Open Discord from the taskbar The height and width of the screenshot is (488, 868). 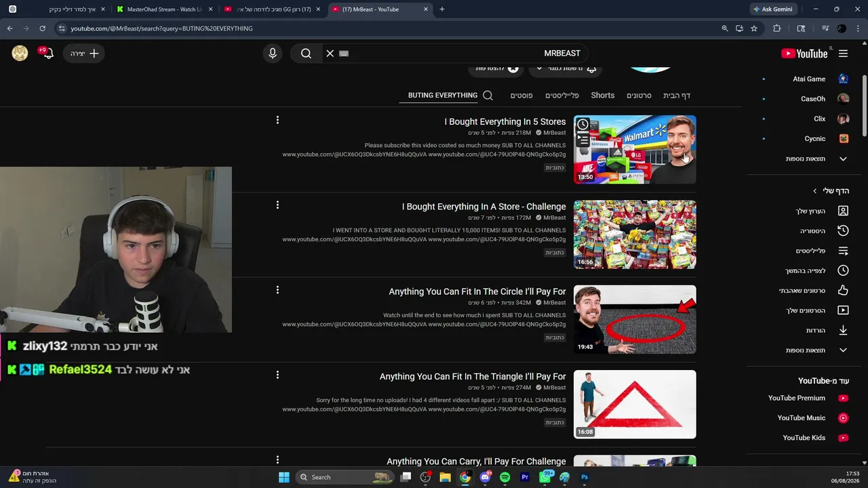pos(485,477)
